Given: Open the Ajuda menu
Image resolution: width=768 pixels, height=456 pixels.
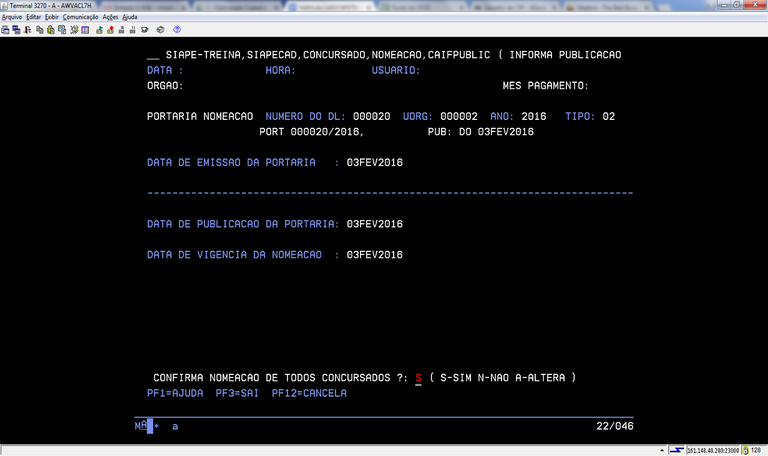Looking at the screenshot, I should pyautogui.click(x=130, y=17).
